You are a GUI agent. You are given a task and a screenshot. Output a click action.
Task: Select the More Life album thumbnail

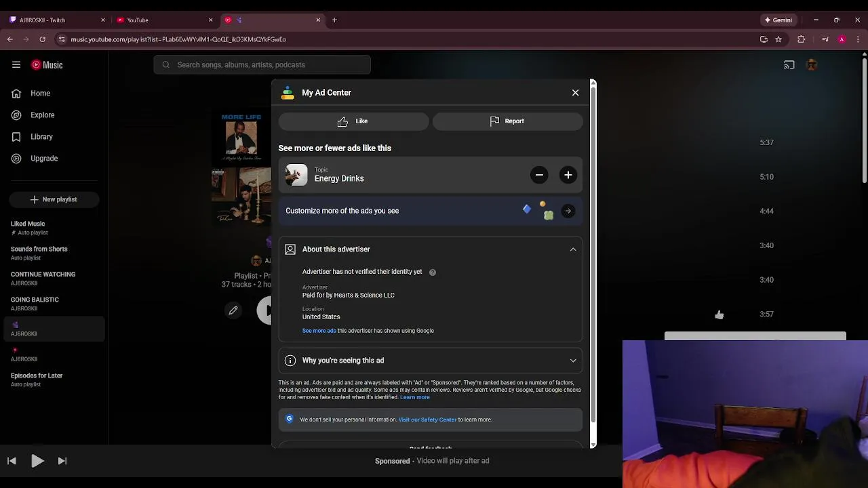[x=241, y=138]
